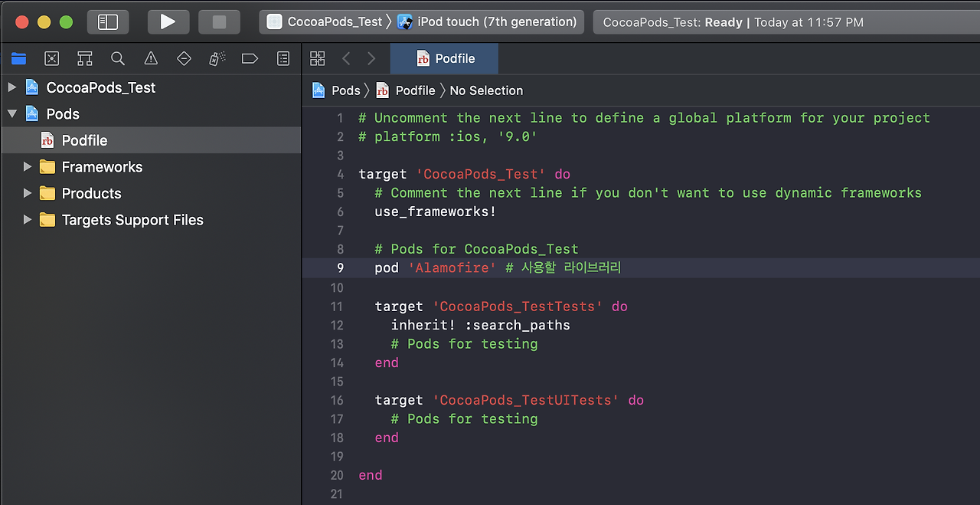Click 'CocoaPods_TestUITests' target name

point(525,400)
